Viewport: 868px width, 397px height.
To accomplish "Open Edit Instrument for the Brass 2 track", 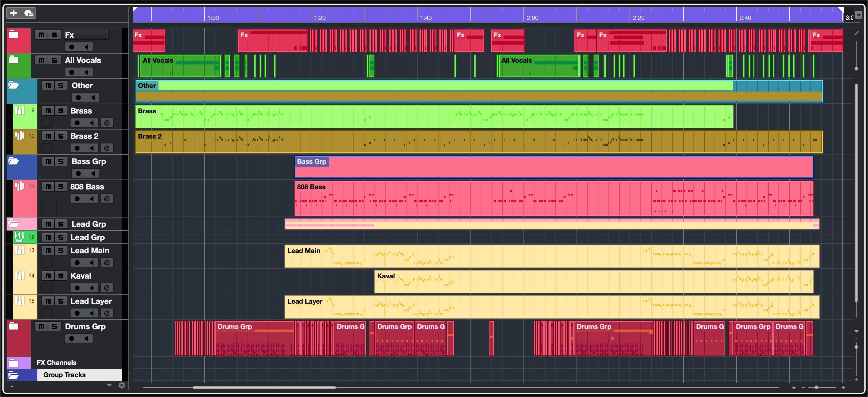I will (107, 148).
